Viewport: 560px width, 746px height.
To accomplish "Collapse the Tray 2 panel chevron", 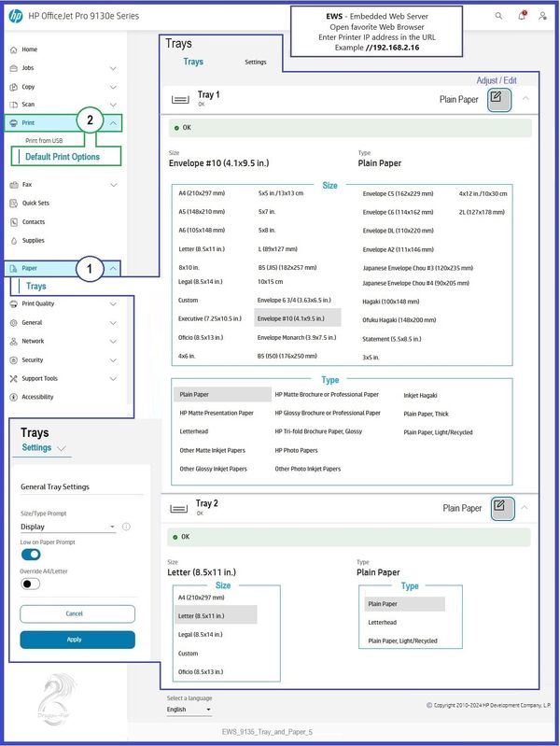I will (x=525, y=508).
